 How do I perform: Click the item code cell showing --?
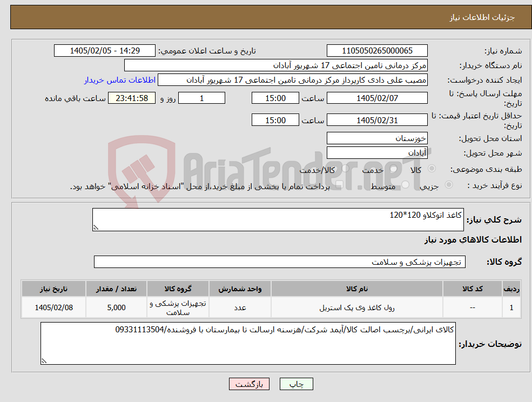(472, 307)
